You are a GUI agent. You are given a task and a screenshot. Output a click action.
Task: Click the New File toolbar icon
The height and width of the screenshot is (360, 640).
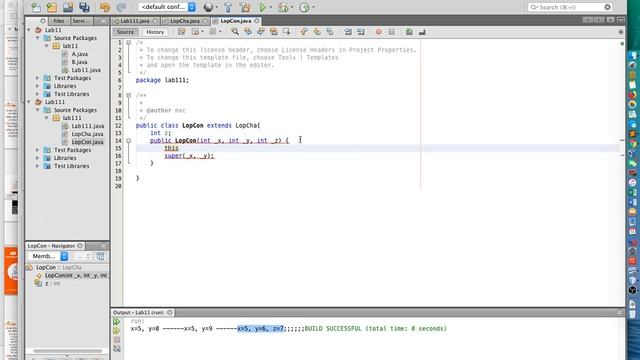point(36,7)
